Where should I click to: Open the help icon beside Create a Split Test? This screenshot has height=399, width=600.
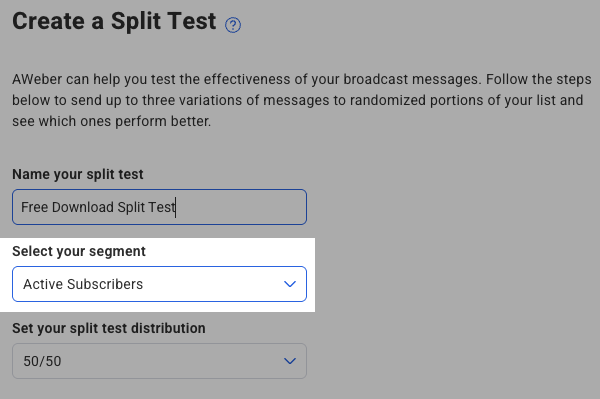[233, 25]
